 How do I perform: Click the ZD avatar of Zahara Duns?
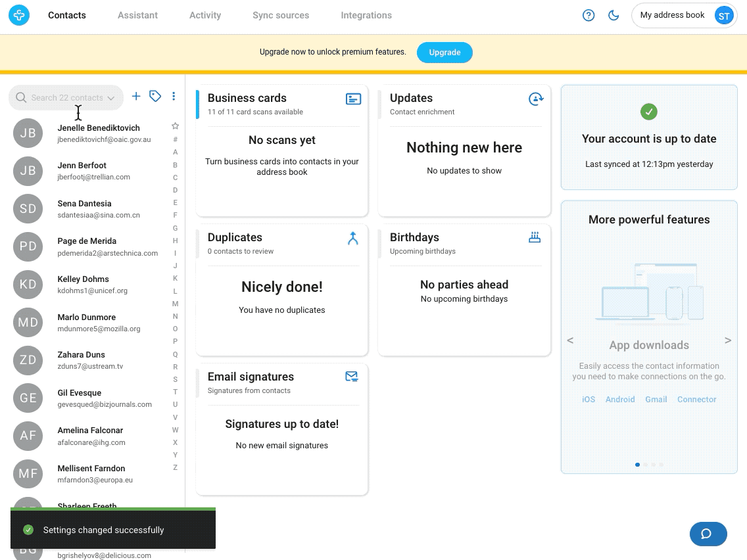point(28,360)
